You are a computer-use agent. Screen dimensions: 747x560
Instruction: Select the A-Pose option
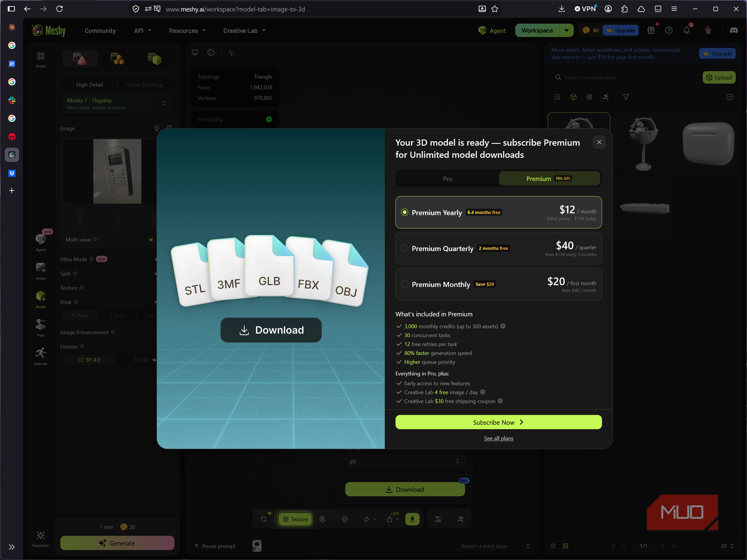tap(80, 315)
